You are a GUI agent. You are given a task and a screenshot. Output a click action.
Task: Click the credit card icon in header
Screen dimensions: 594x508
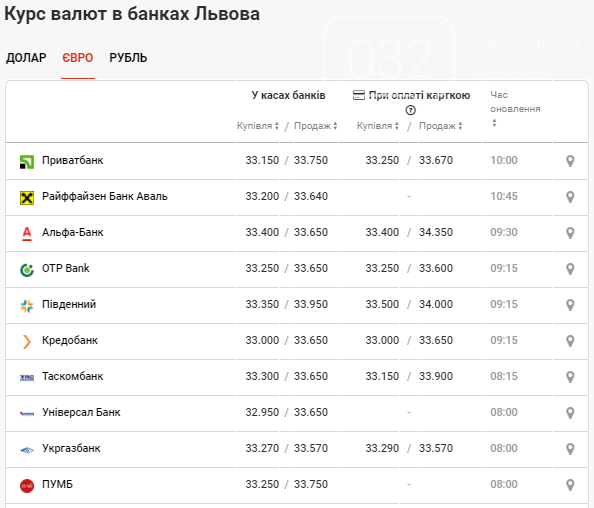358,95
